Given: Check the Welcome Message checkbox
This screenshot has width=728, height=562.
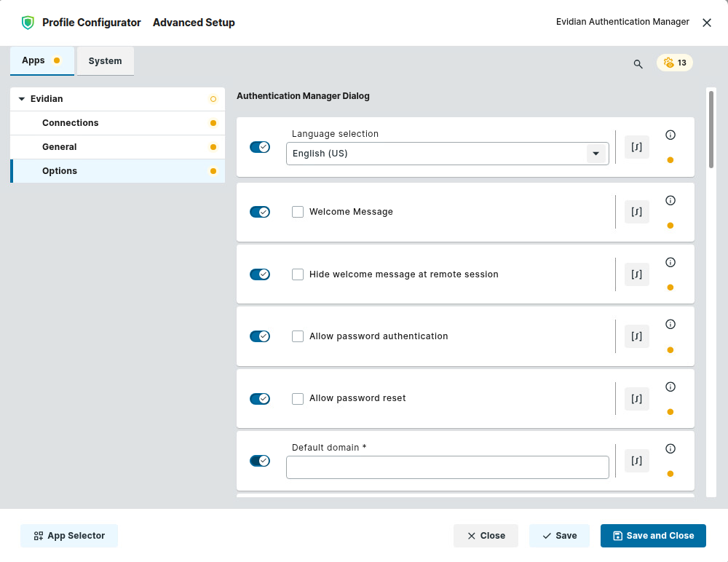Looking at the screenshot, I should pyautogui.click(x=298, y=212).
